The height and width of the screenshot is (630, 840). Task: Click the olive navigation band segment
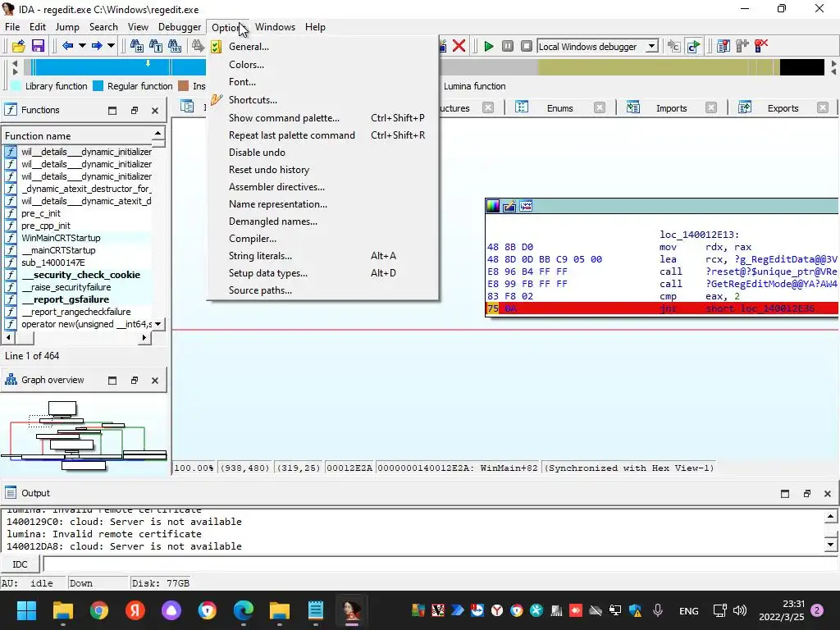click(657, 67)
